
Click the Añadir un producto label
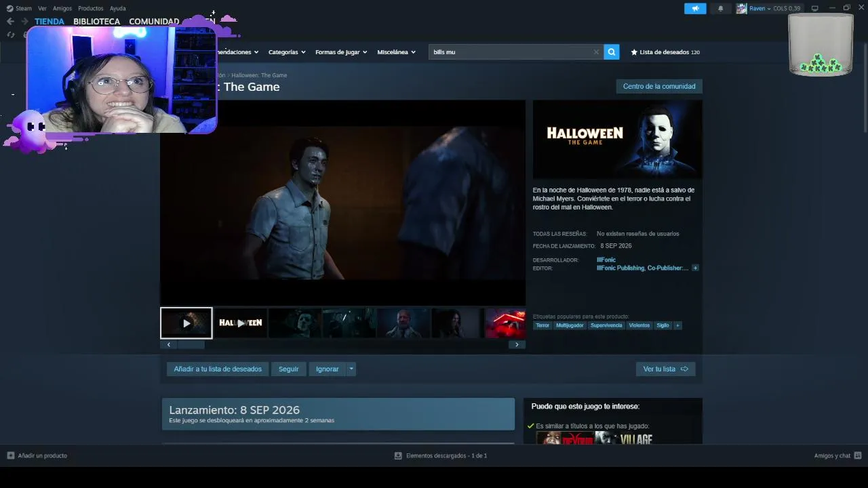[42, 455]
